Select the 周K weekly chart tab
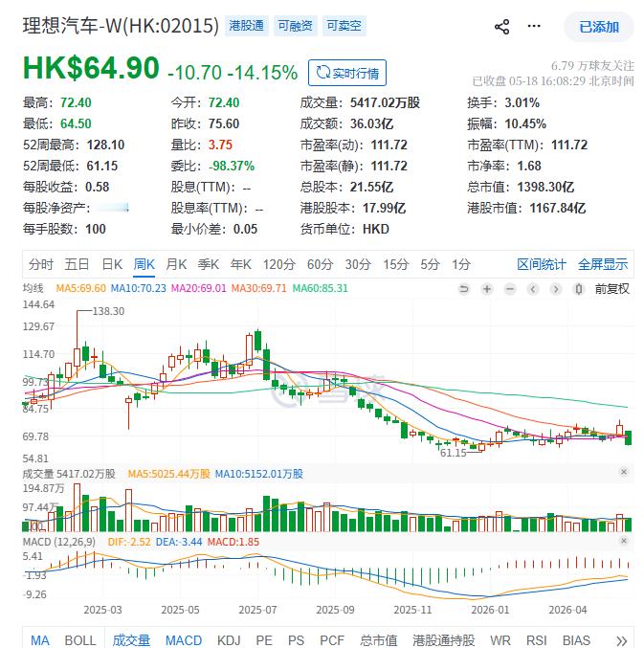Image resolution: width=644 pixels, height=648 pixels. click(x=144, y=264)
